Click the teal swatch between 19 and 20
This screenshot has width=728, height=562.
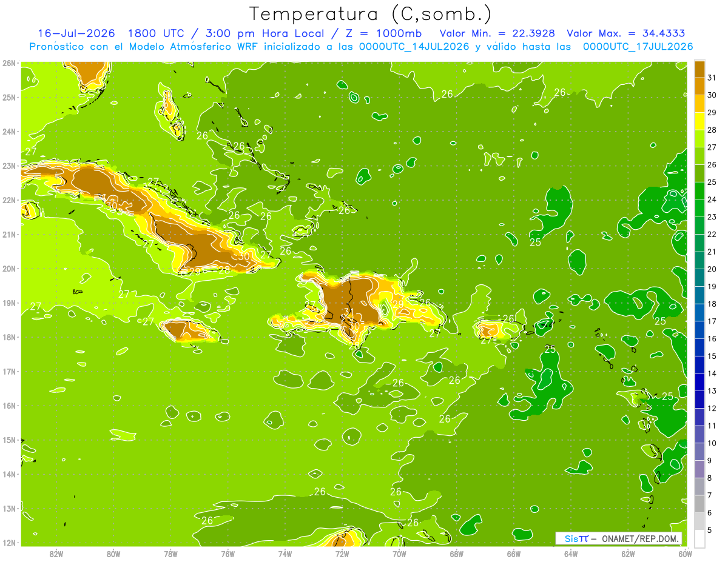(x=699, y=278)
